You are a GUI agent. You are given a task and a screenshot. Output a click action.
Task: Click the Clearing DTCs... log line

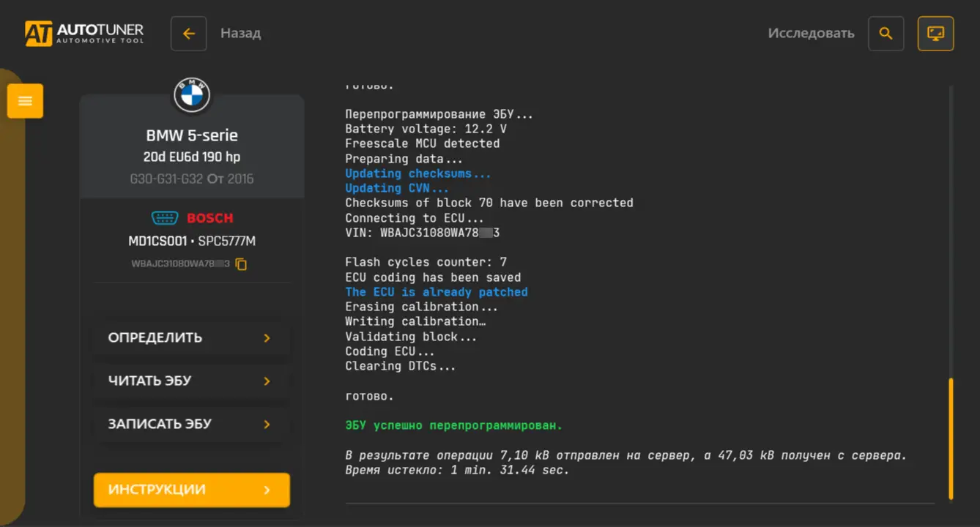pyautogui.click(x=401, y=366)
